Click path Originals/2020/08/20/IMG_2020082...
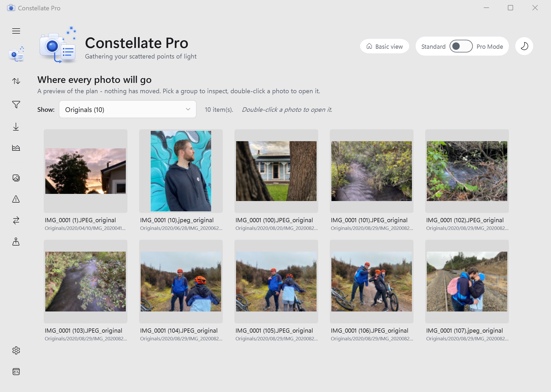 click(277, 228)
